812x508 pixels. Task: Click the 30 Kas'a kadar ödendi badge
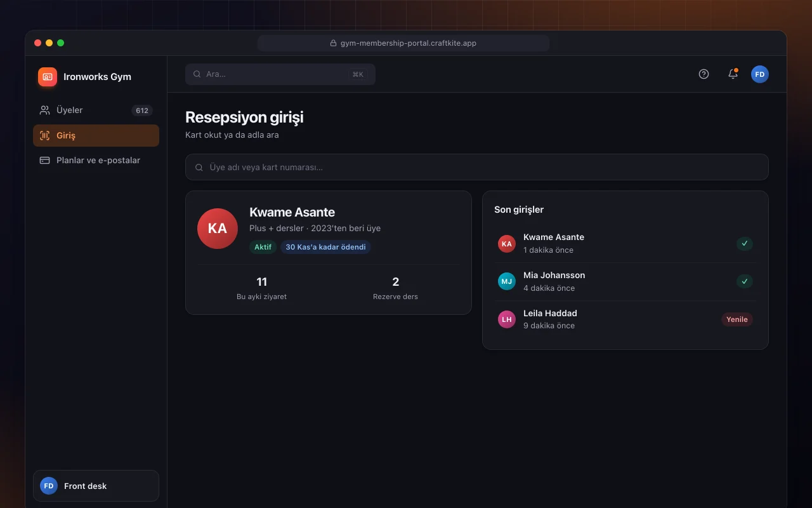click(x=325, y=247)
